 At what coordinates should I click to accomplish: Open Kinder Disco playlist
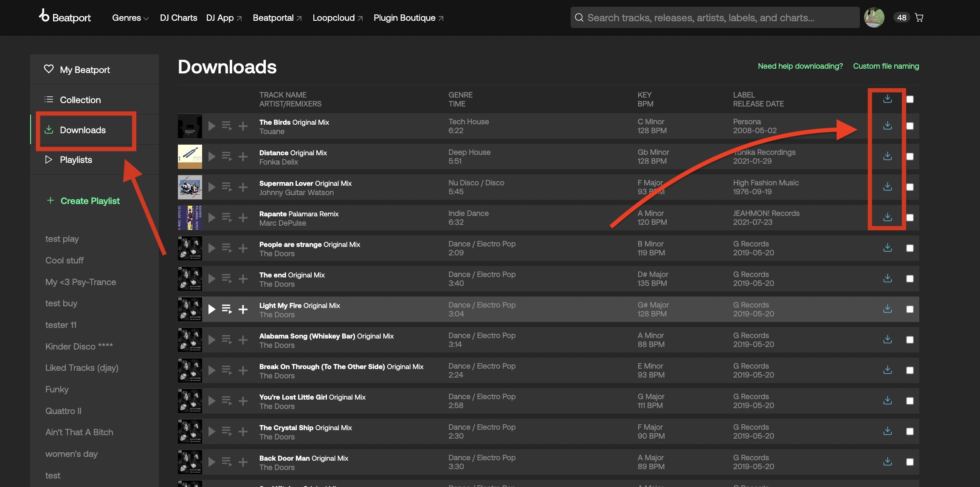tap(79, 347)
